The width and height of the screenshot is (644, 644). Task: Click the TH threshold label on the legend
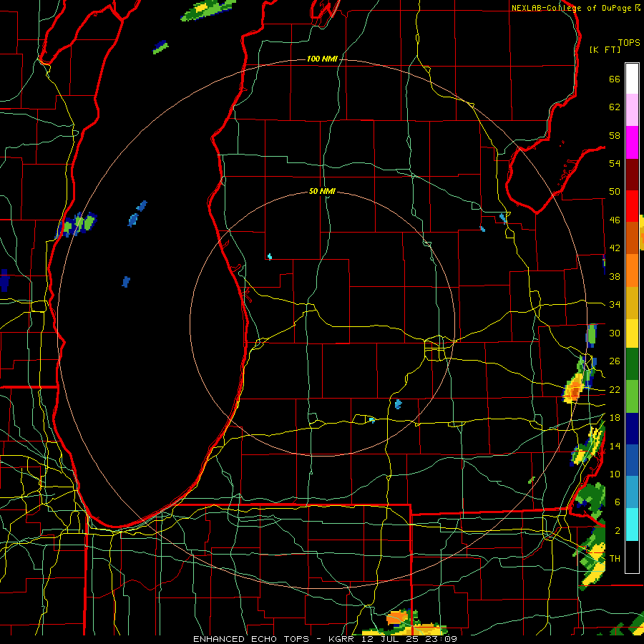pyautogui.click(x=615, y=559)
